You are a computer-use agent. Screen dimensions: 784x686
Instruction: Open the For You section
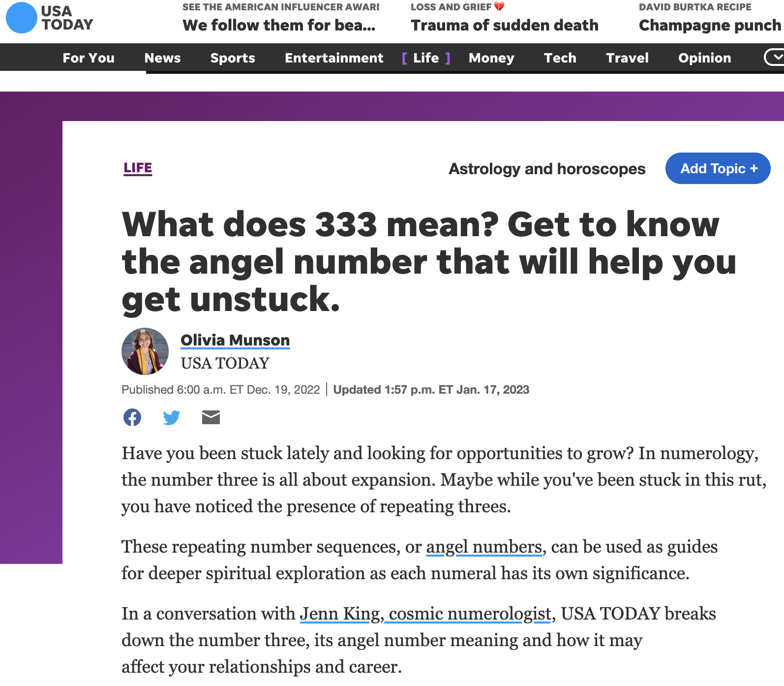89,58
